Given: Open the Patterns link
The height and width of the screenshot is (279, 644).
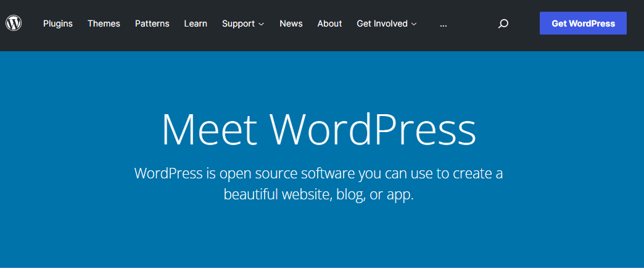Looking at the screenshot, I should tap(152, 24).
